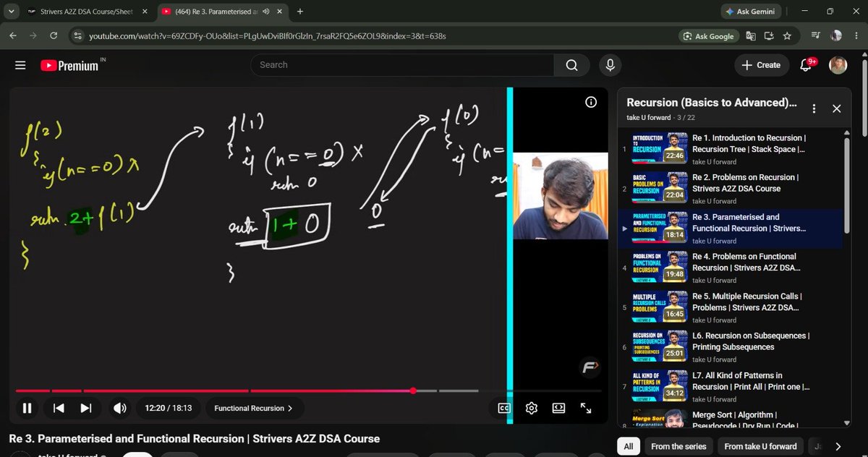Bookmark this page with the star icon

coord(786,36)
